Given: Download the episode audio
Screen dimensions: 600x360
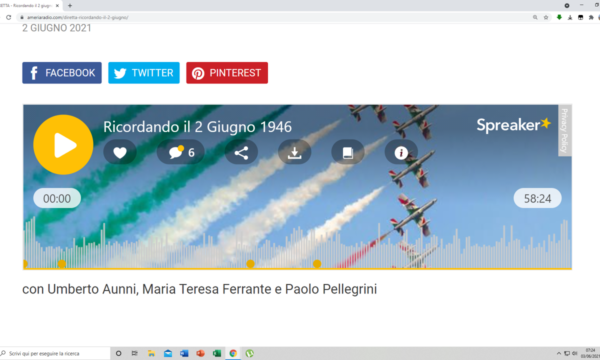Looking at the screenshot, I should [294, 152].
